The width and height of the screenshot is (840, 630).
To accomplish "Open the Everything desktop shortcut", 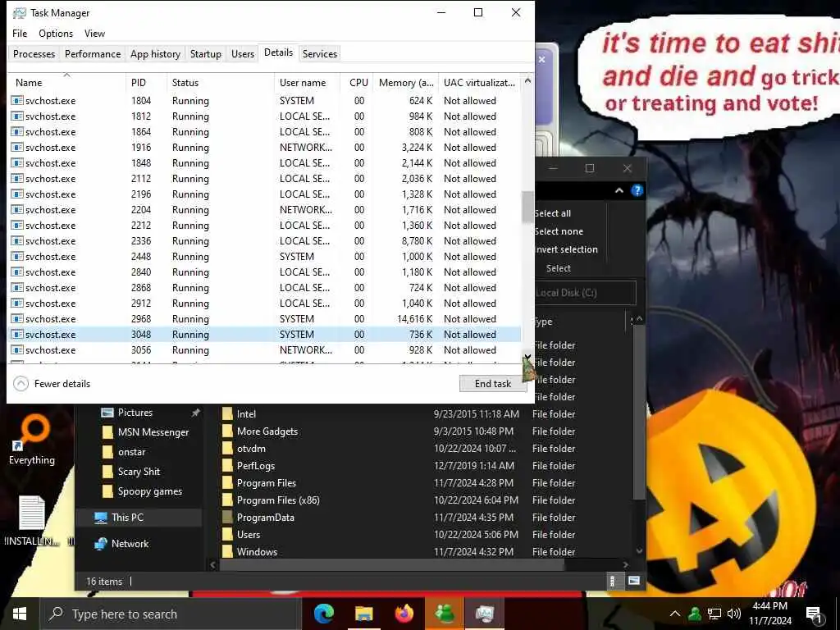I will [32, 440].
